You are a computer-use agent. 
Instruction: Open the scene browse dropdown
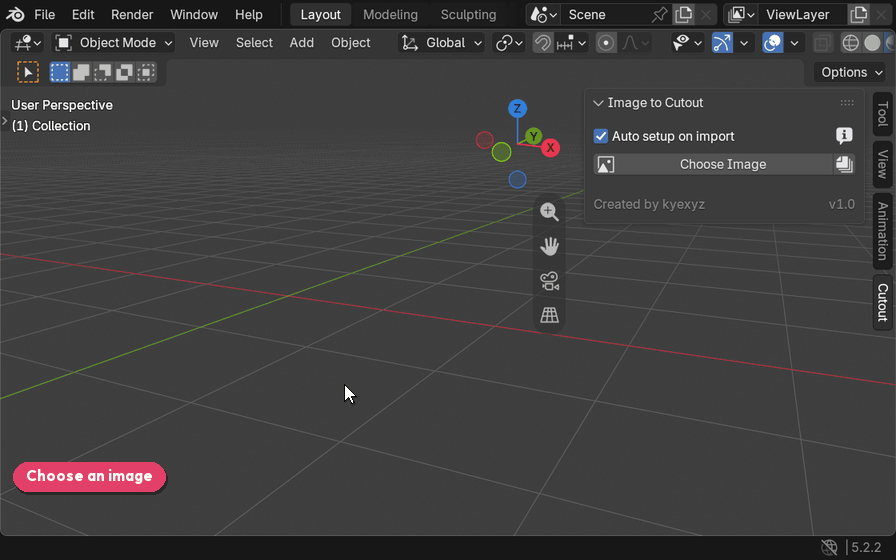click(x=543, y=14)
